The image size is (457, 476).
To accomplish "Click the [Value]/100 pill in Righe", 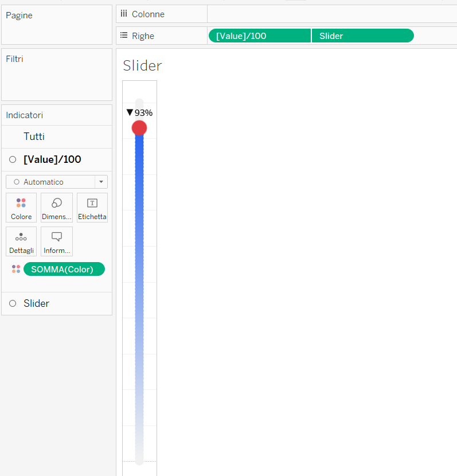I will tap(259, 36).
